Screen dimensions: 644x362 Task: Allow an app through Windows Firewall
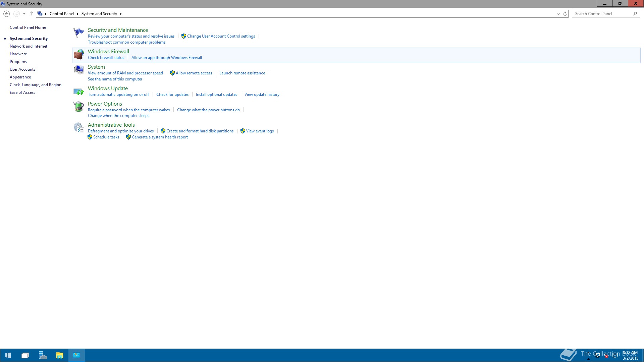[x=167, y=58]
